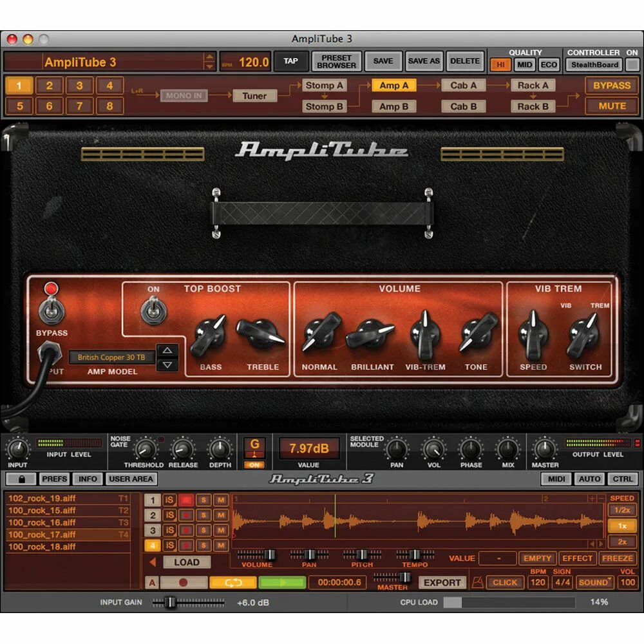
Task: Switch to preset slot 5
Action: (x=19, y=106)
